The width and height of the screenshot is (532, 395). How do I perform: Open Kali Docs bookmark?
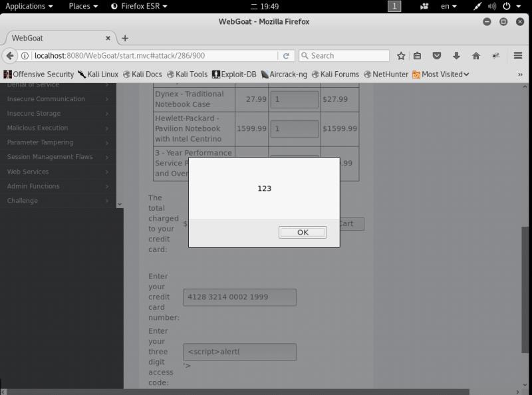[x=142, y=74]
